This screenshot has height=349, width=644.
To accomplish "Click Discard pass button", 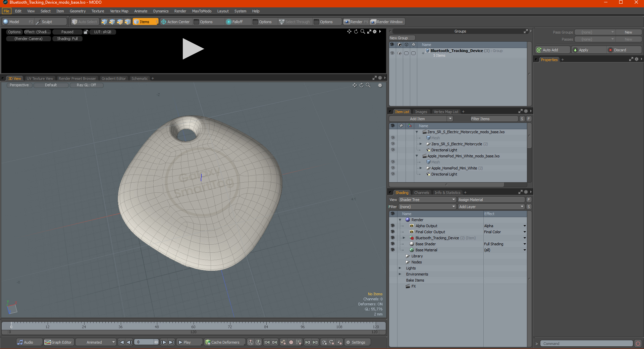I will pos(624,50).
